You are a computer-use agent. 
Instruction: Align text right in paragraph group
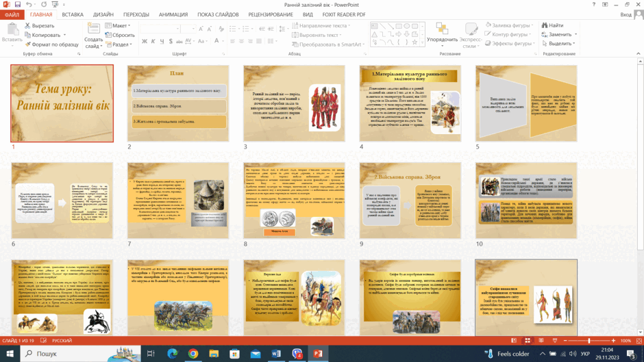click(x=249, y=41)
